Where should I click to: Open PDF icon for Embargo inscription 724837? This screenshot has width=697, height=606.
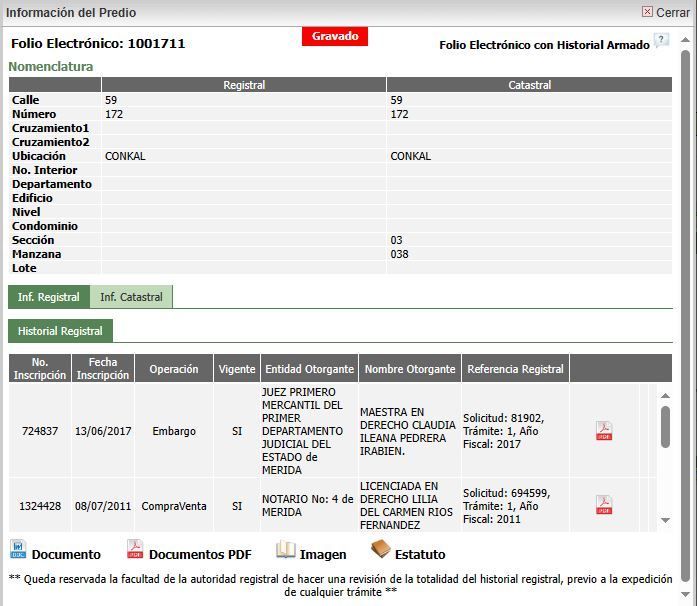[604, 431]
